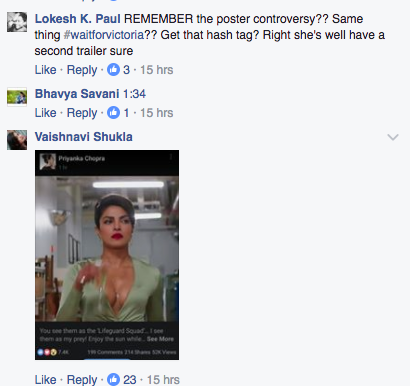Open Vaishnavi Shukla's profile avatar

point(17,140)
